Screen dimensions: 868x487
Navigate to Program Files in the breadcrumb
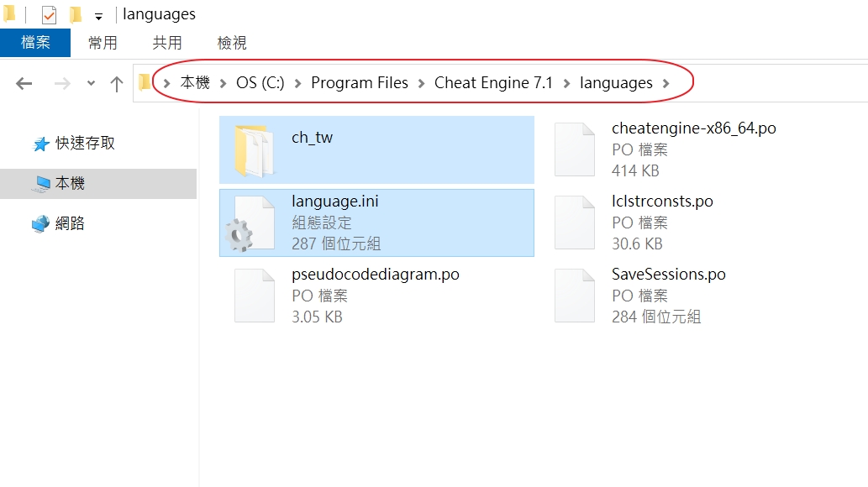360,82
